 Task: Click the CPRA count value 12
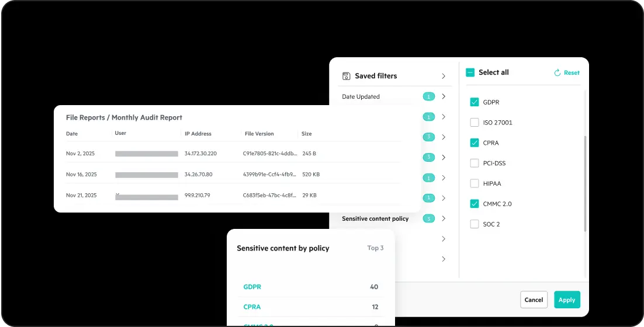pos(374,307)
